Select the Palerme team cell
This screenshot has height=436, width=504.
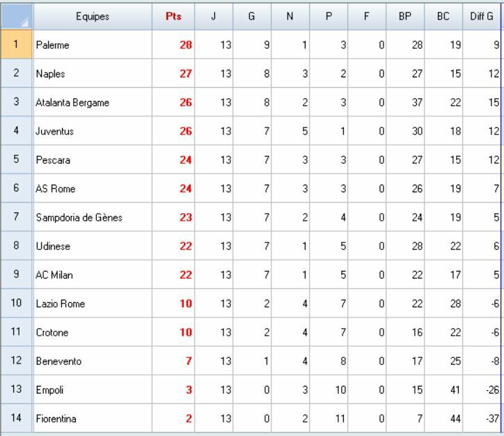pyautogui.click(x=93, y=45)
